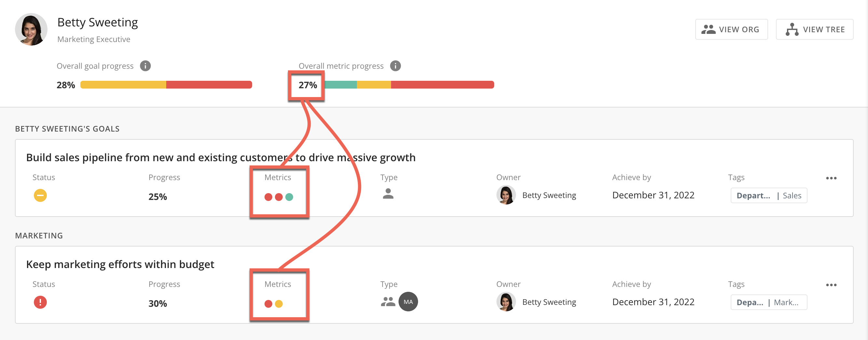
Task: Click the yellow metric dot under budget goal Metrics
Action: tap(279, 304)
